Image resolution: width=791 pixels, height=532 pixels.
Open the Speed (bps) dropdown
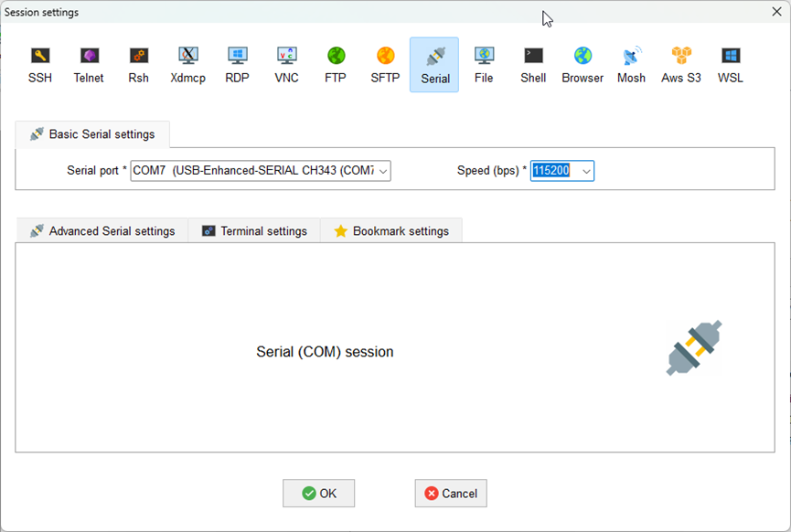coord(585,171)
